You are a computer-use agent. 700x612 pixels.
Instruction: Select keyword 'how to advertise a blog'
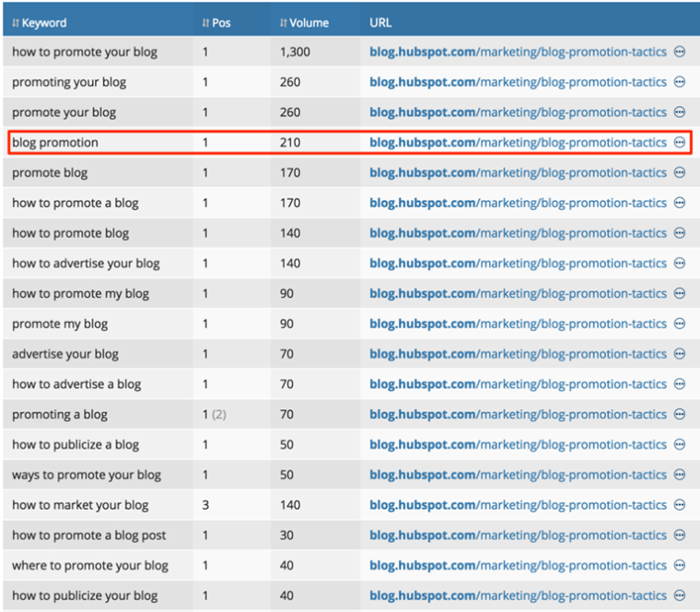pyautogui.click(x=76, y=384)
